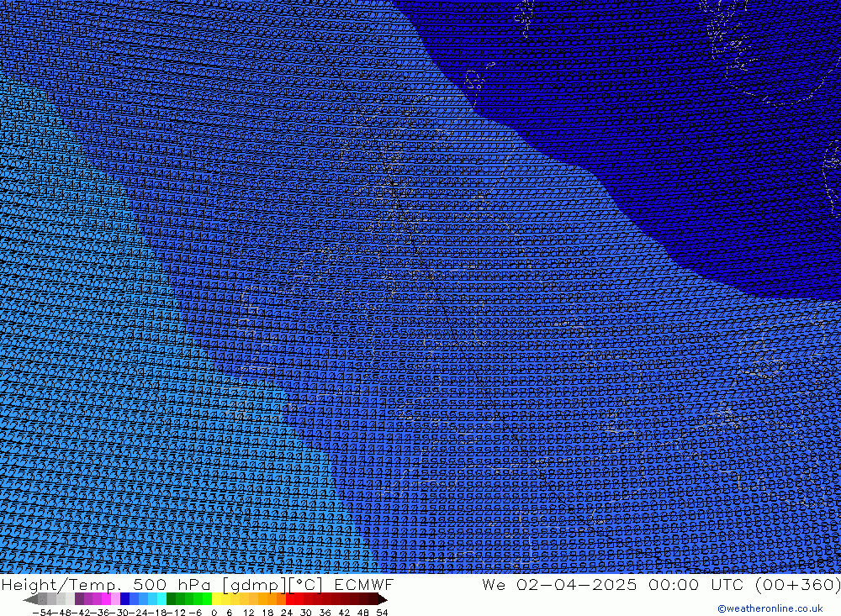Click the bright yellow legend swatch at 0

(216, 599)
